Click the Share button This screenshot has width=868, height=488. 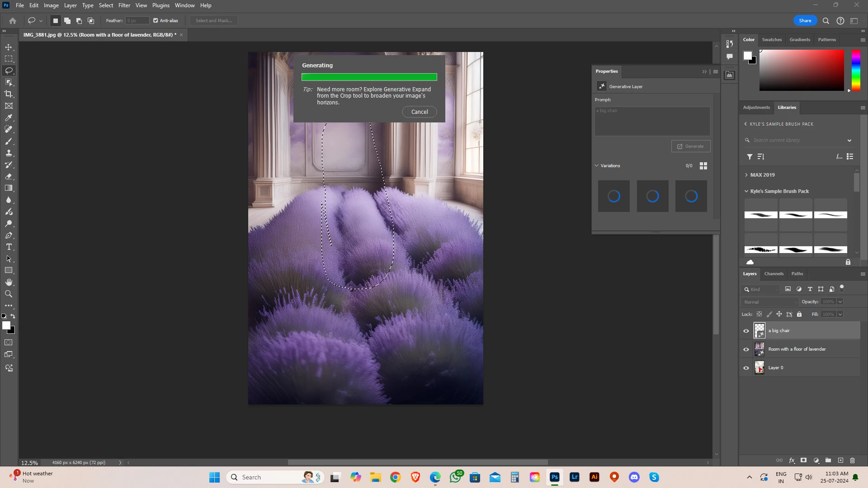pos(805,21)
